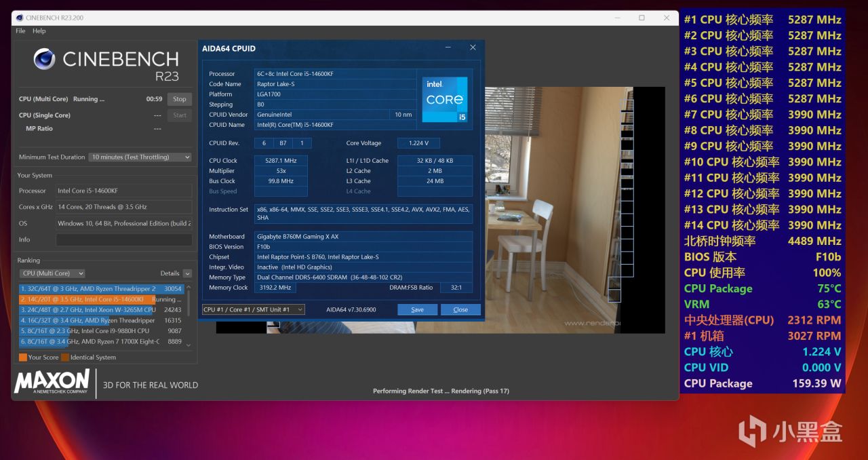Stop the CPU Multi Core test
The height and width of the screenshot is (460, 868).
tap(180, 99)
